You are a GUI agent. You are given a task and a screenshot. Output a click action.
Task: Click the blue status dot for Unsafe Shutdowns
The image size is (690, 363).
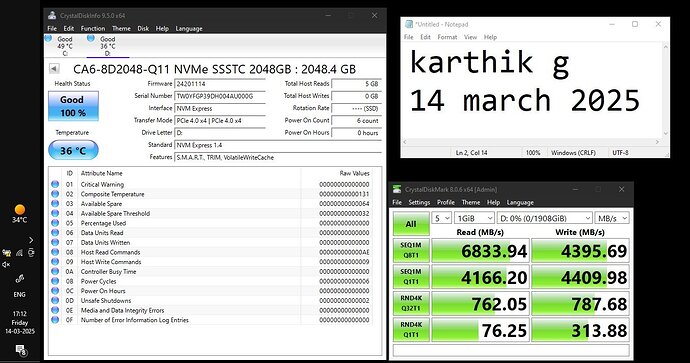tap(55, 301)
